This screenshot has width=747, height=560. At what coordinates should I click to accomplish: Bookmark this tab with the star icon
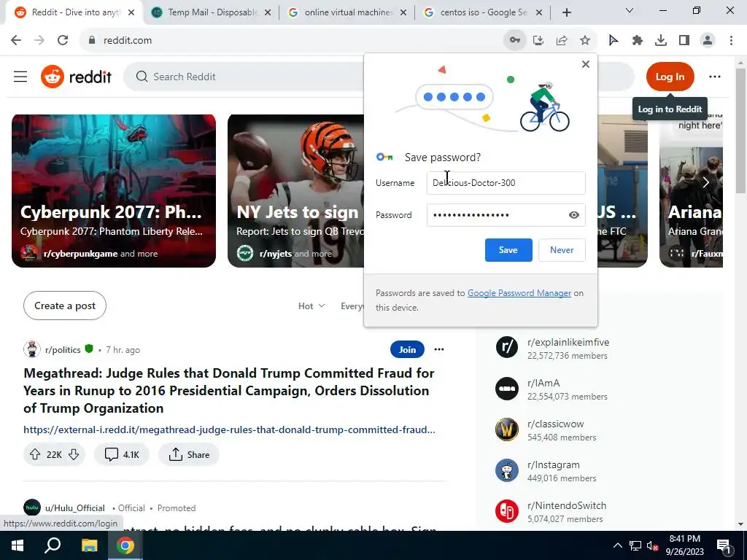click(585, 41)
